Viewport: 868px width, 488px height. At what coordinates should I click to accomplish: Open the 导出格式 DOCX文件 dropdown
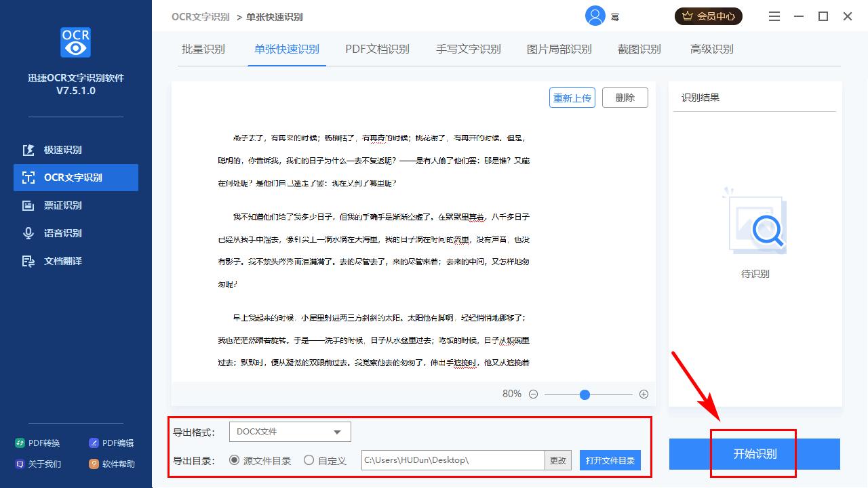point(290,431)
